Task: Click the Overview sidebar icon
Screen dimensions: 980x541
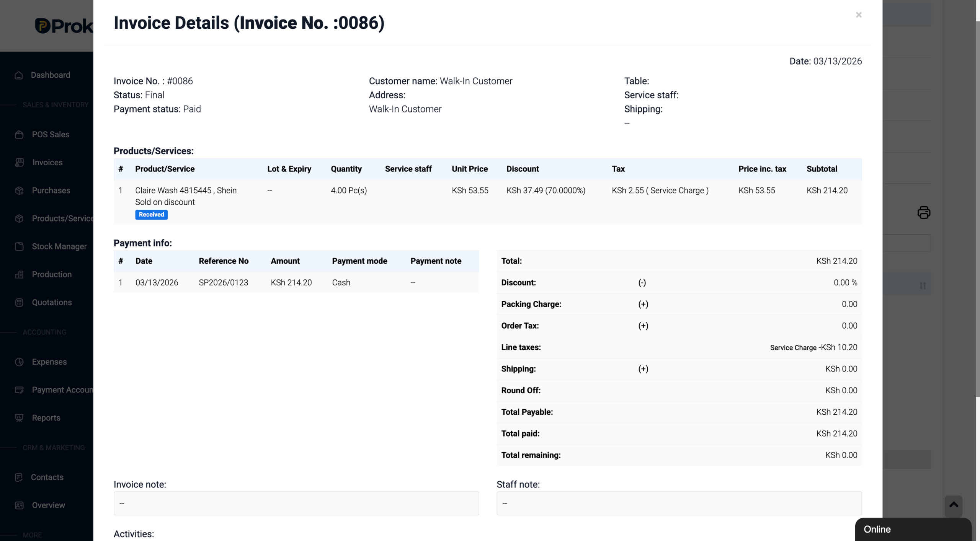Action: pos(20,505)
